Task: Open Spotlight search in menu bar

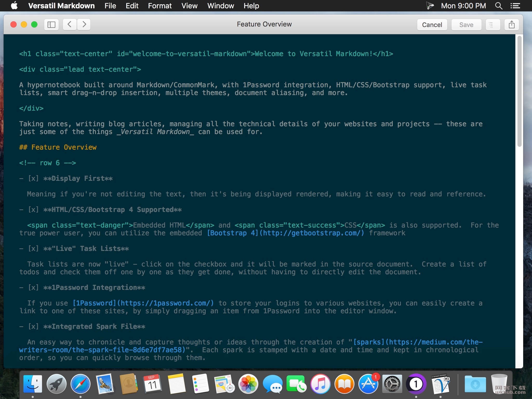Action: pos(498,6)
